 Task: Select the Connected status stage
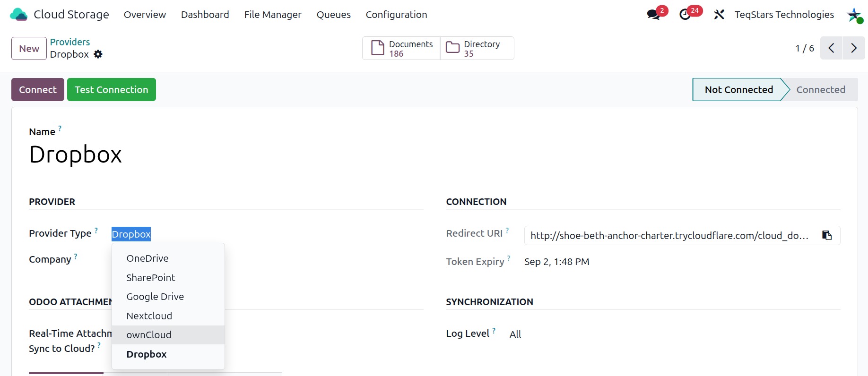click(x=821, y=90)
